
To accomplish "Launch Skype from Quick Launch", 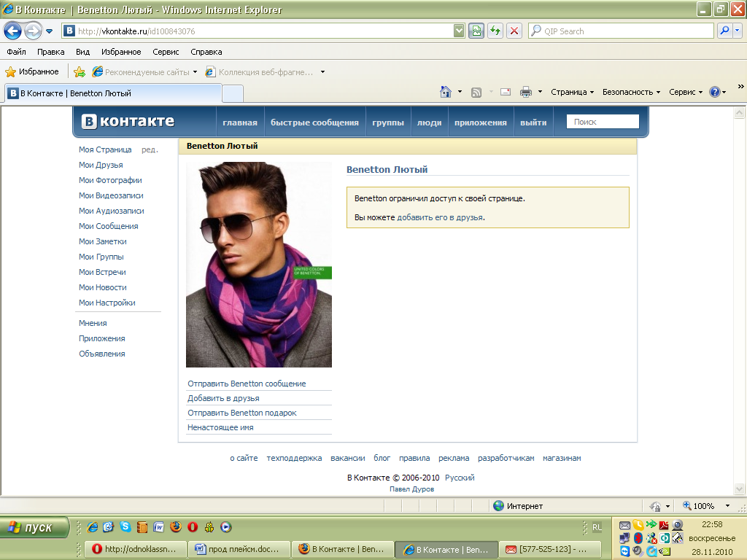I will tap(125, 526).
